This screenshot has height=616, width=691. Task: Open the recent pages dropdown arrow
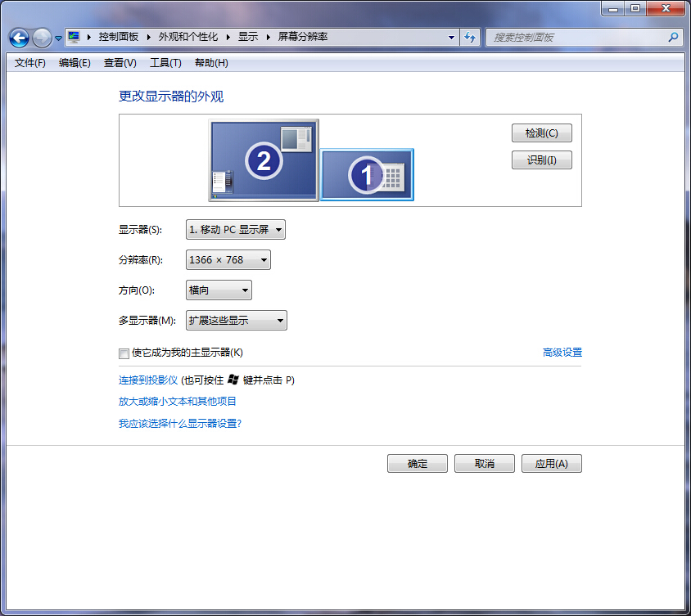[58, 38]
